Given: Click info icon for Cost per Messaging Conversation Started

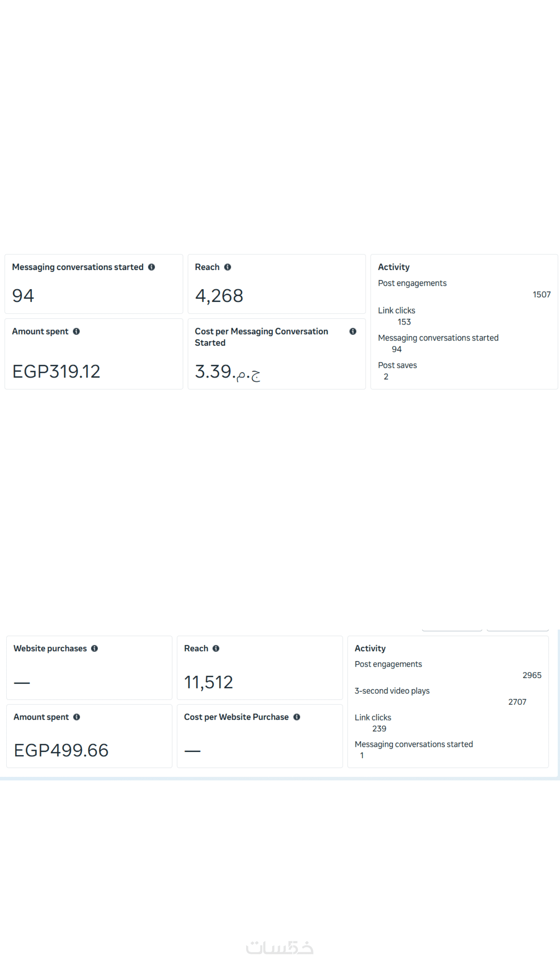Looking at the screenshot, I should [353, 331].
